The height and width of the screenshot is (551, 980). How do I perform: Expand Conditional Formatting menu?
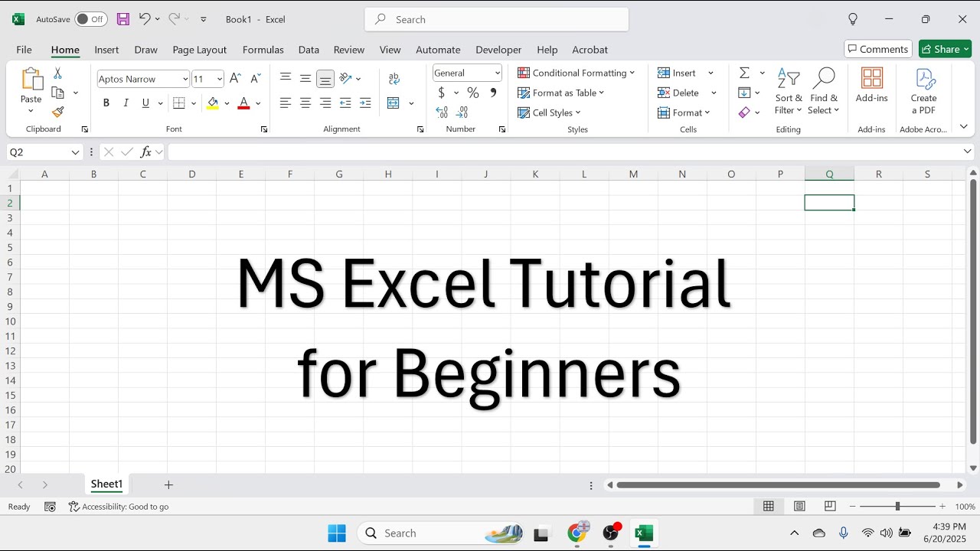tap(577, 73)
